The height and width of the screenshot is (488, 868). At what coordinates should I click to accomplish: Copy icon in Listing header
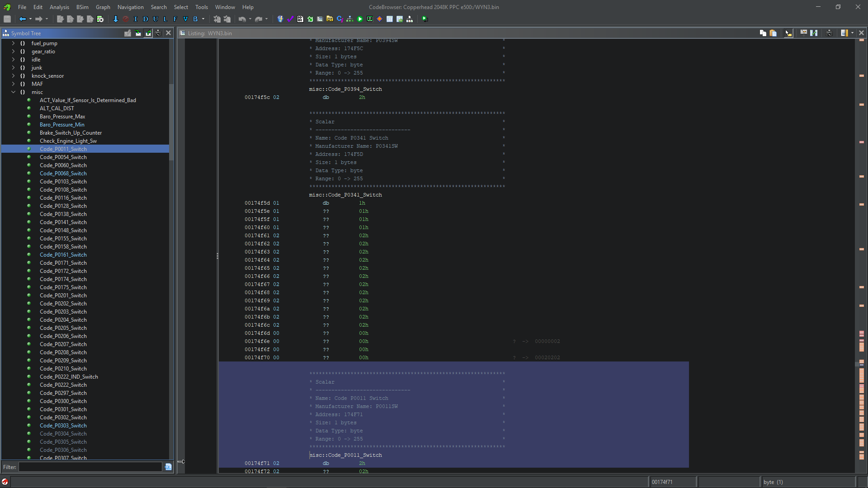point(763,33)
